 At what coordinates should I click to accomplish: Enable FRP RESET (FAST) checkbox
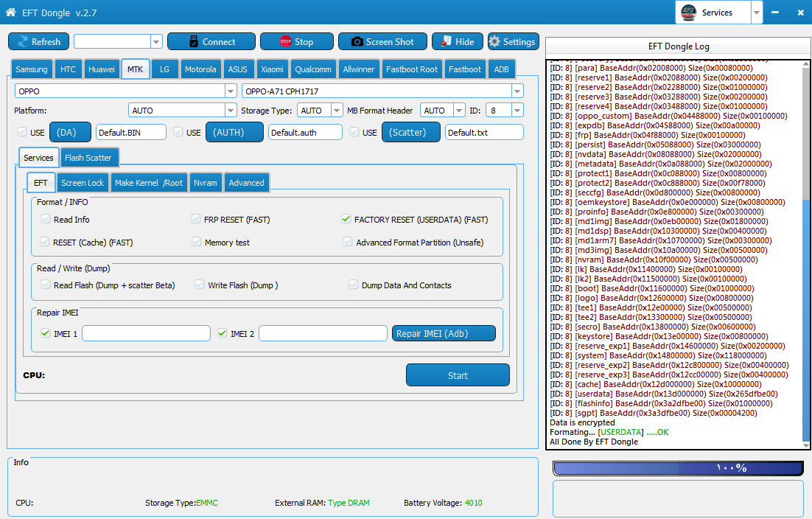coord(195,219)
